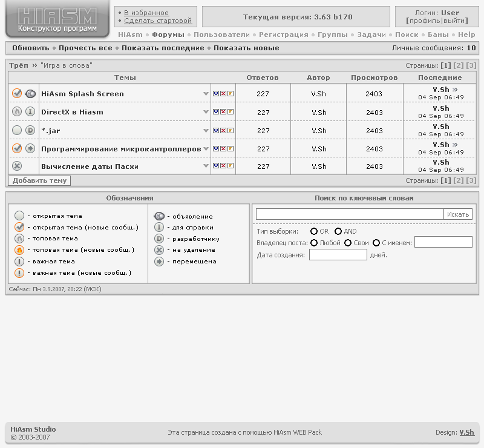Click the blue V icon in *.jar row
Image resolution: width=484 pixels, height=448 pixels.
pyautogui.click(x=216, y=130)
